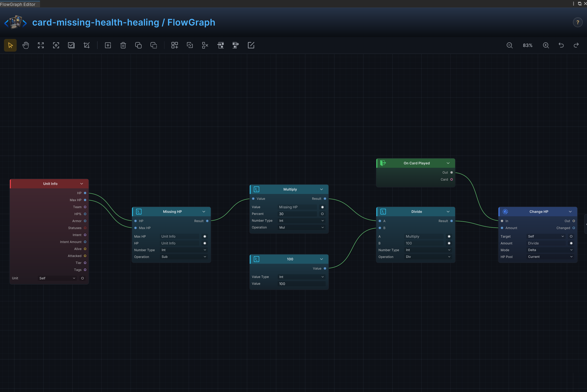Collapse the On Card Played node

click(x=448, y=163)
